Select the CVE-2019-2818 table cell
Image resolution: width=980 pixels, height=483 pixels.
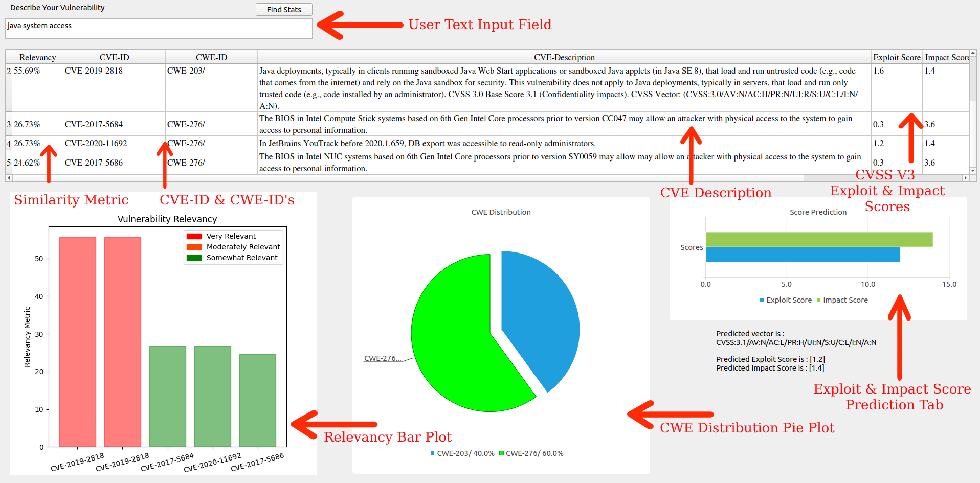tap(94, 71)
